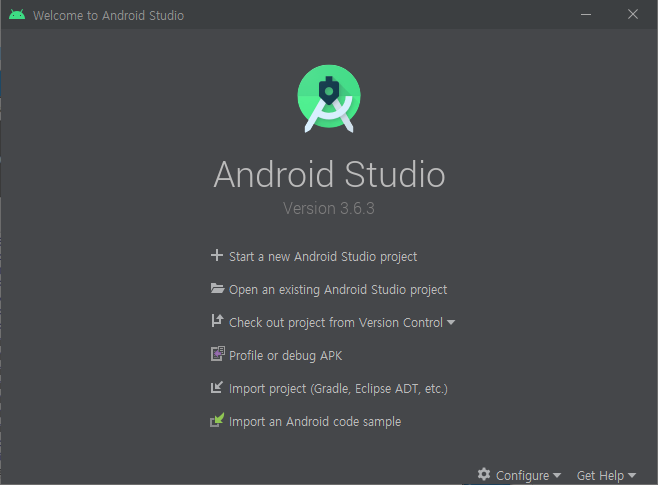Click the Configure gear icon
The height and width of the screenshot is (485, 658).
[484, 475]
